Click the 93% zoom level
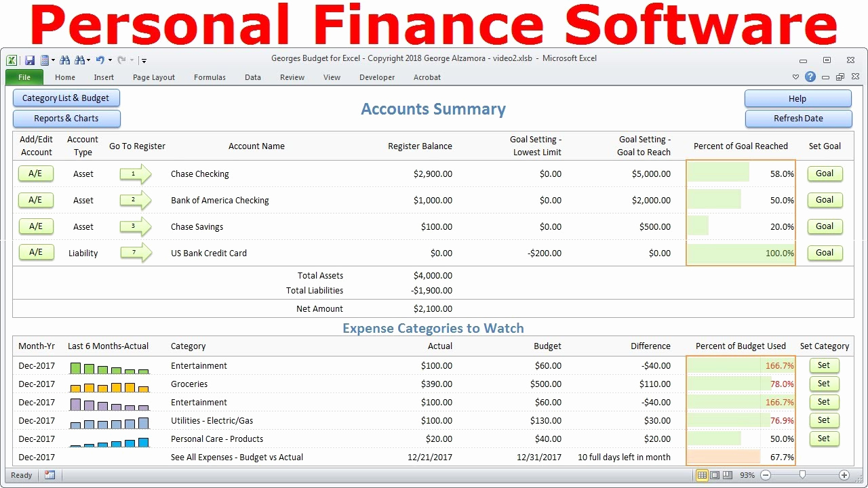The image size is (868, 488). (x=747, y=475)
